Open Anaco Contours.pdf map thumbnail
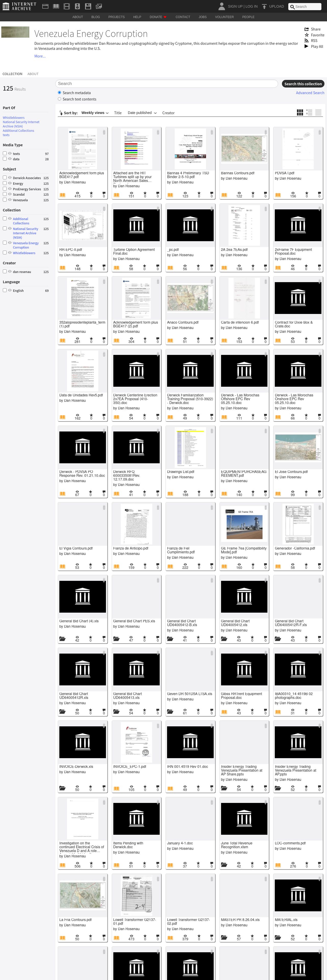 pyautogui.click(x=190, y=298)
